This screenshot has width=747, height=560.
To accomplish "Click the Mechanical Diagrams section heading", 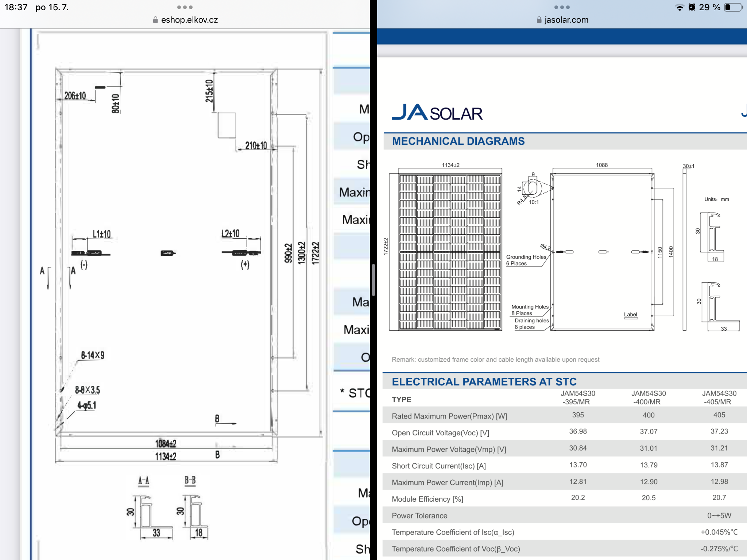I will [x=458, y=141].
